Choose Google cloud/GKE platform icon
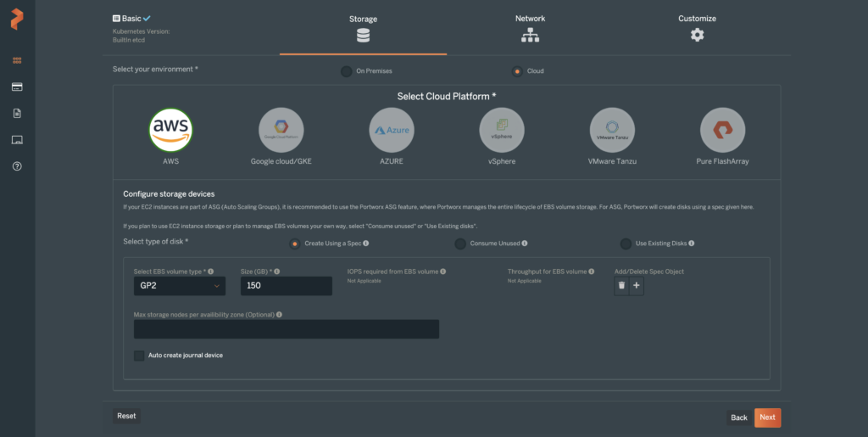868x437 pixels. [x=281, y=130]
